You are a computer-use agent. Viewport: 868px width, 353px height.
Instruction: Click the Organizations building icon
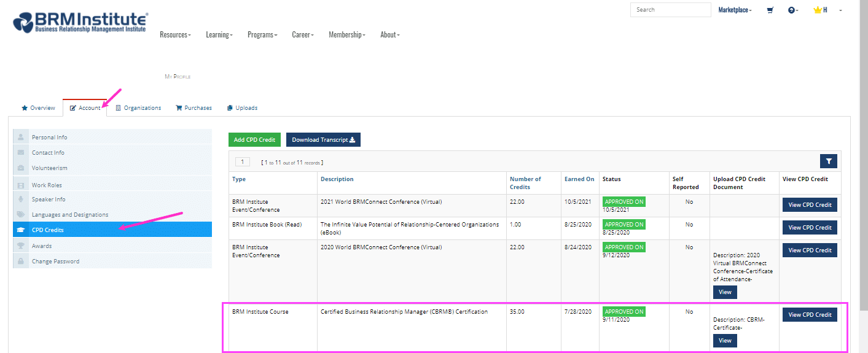coord(119,108)
